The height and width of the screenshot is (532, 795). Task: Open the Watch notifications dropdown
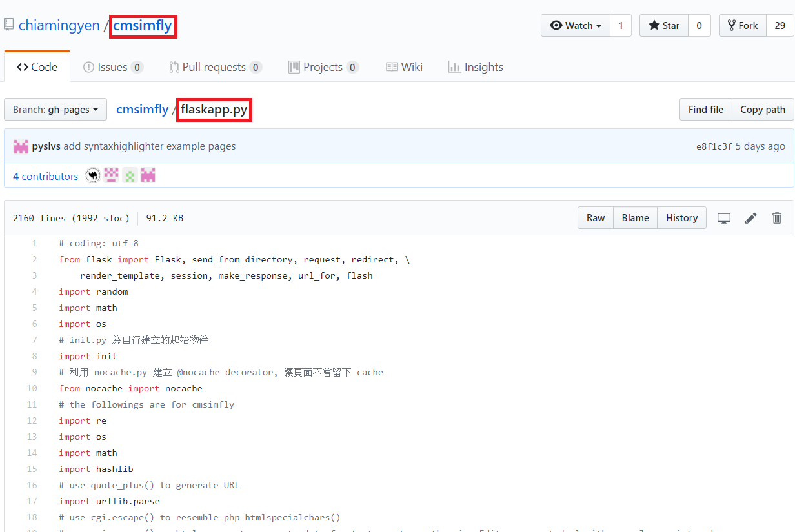pyautogui.click(x=576, y=26)
